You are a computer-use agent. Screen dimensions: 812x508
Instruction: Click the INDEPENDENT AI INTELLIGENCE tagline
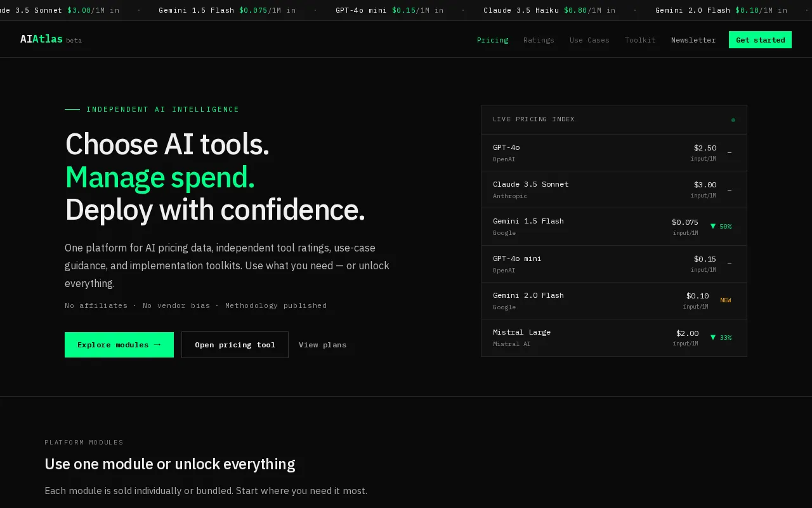pos(163,109)
